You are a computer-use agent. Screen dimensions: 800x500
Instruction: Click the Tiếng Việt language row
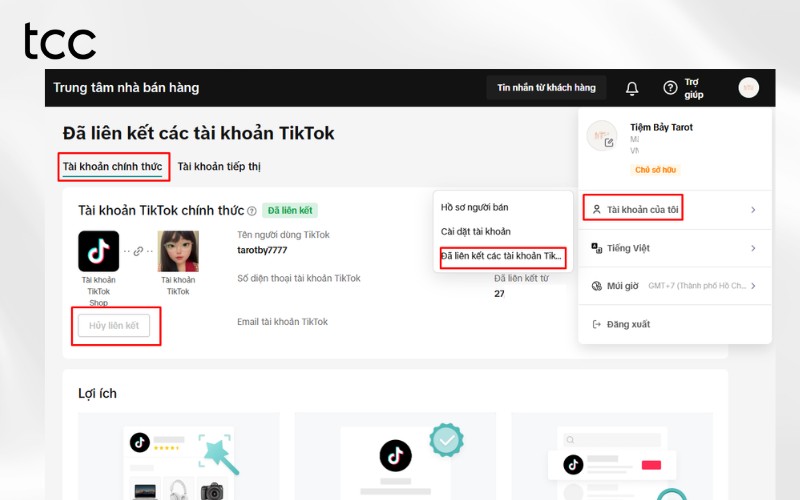tap(674, 248)
